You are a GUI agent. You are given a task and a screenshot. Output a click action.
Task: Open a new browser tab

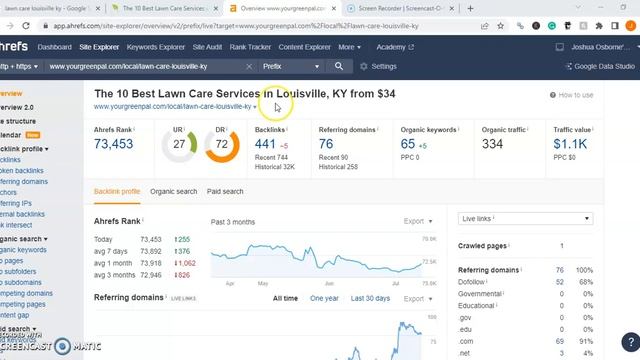[470, 8]
